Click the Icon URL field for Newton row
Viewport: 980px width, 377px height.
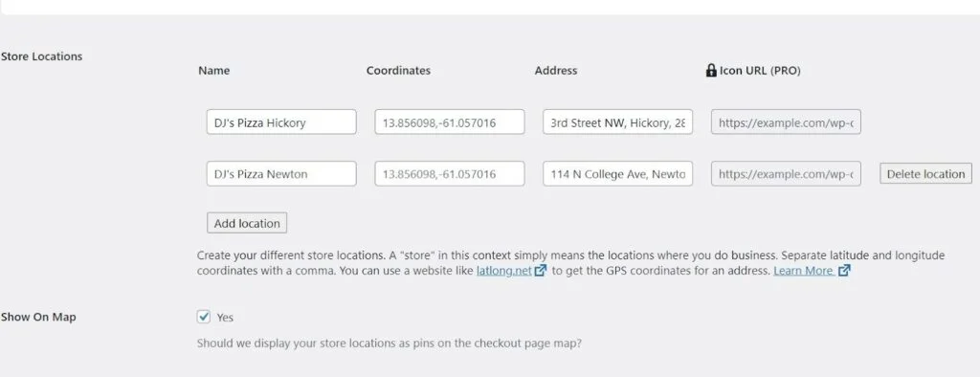[786, 174]
